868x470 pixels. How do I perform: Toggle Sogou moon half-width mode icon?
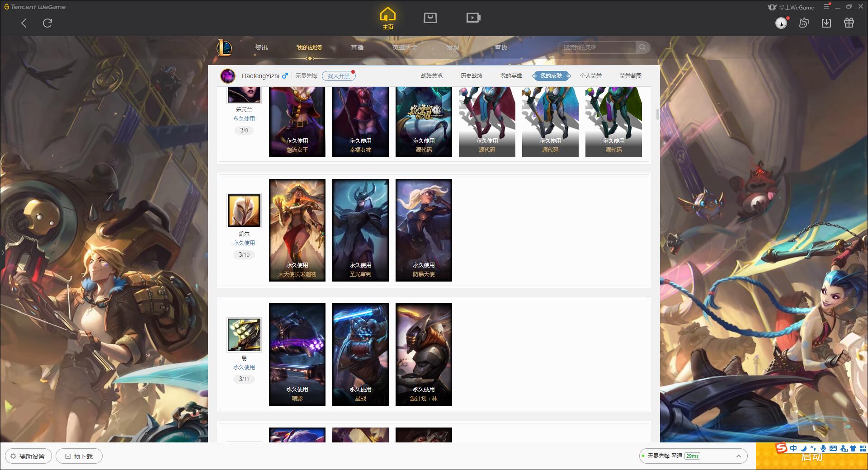tap(803, 448)
